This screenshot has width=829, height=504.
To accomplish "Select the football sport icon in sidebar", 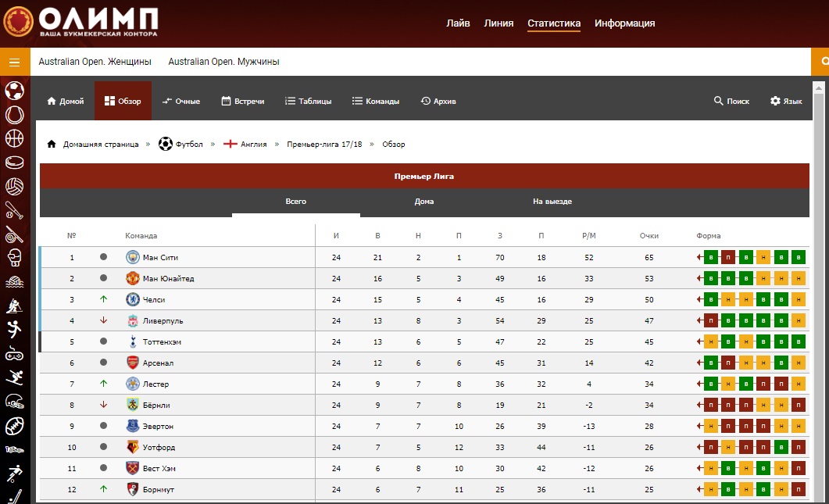I will 14,91.
